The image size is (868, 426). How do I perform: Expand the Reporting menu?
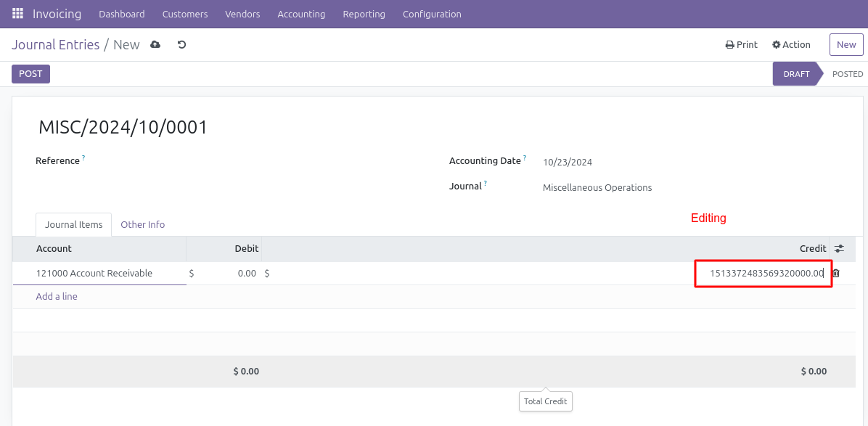[364, 14]
